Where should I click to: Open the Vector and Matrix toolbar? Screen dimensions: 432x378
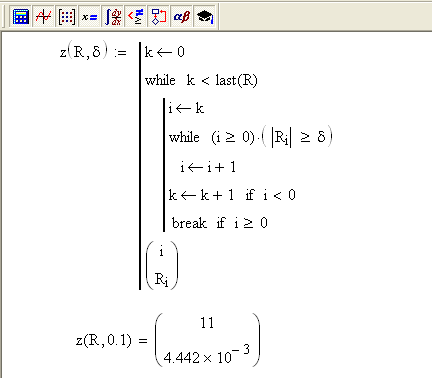pos(66,16)
